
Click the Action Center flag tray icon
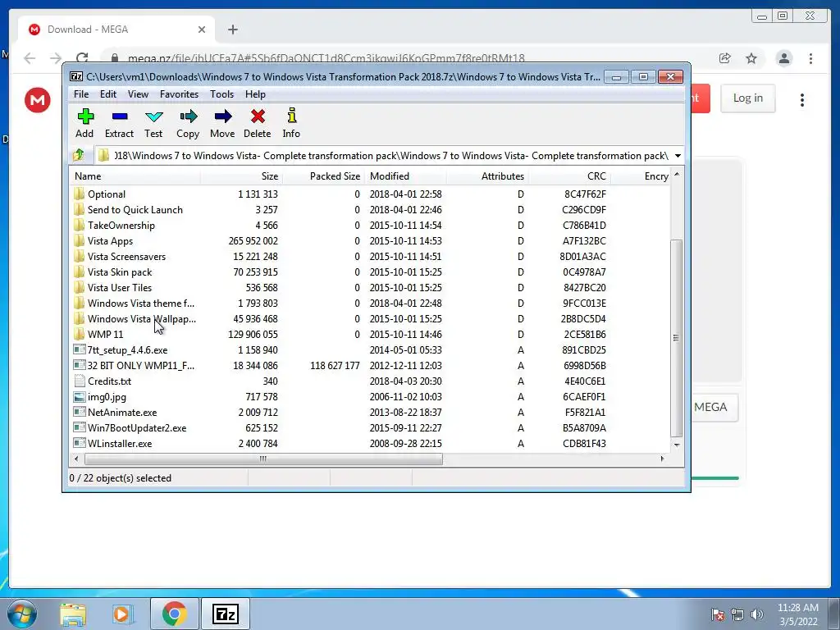pyautogui.click(x=718, y=614)
